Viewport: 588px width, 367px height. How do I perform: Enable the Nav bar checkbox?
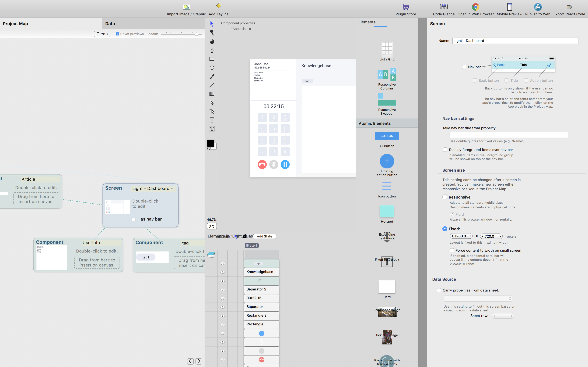(464, 67)
